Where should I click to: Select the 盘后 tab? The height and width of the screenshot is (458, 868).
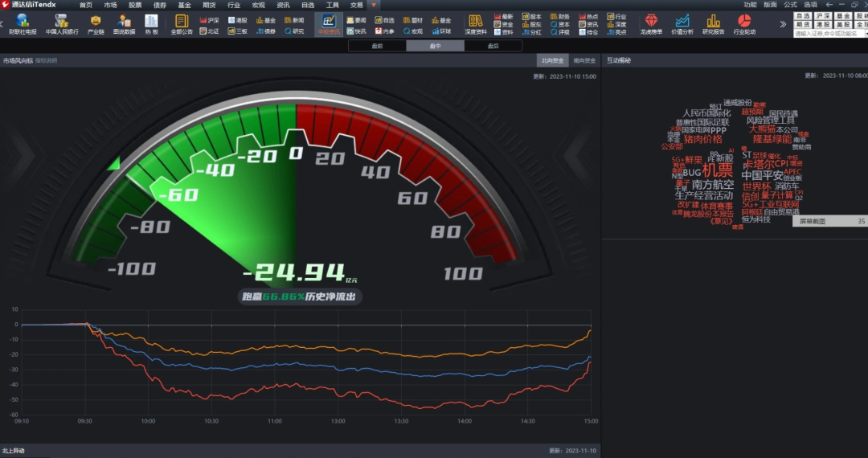point(493,46)
